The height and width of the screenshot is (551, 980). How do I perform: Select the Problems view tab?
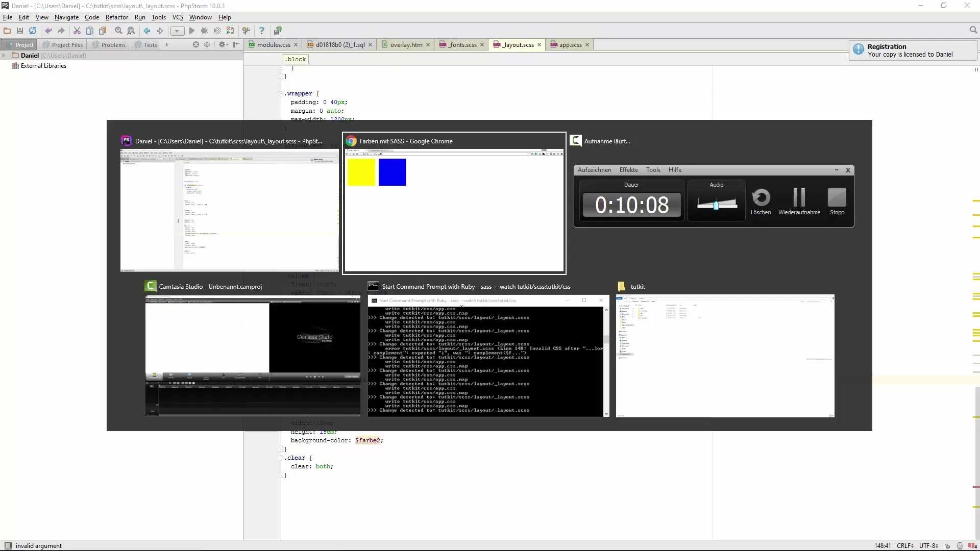(x=109, y=45)
